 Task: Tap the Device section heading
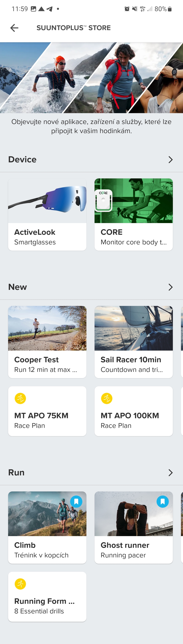[23, 159]
